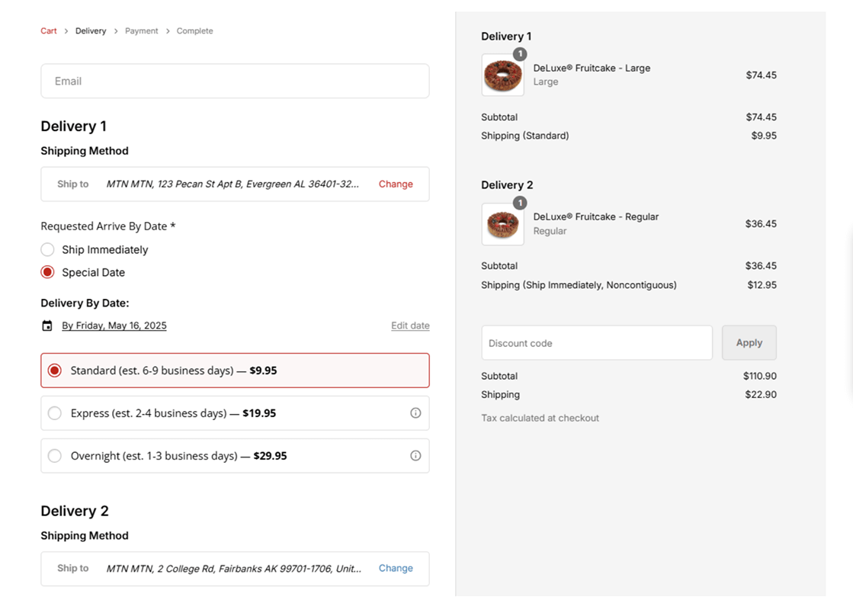
Task: Show info icon for Express shipping
Action: pyautogui.click(x=415, y=413)
